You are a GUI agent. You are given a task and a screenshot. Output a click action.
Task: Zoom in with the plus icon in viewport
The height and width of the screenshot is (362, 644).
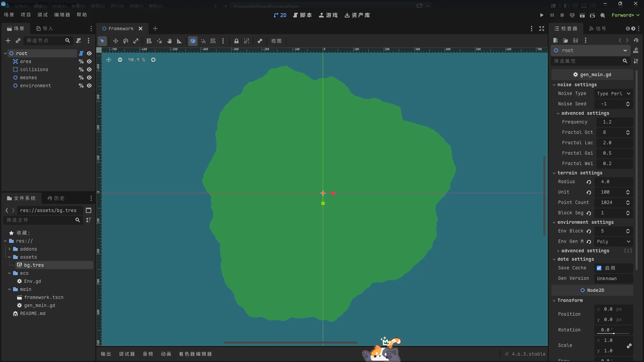[153, 60]
